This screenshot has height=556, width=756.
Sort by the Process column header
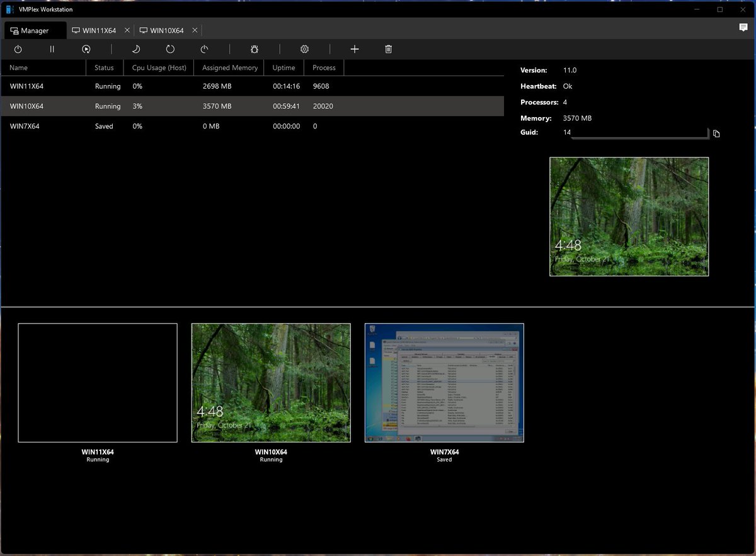[324, 67]
